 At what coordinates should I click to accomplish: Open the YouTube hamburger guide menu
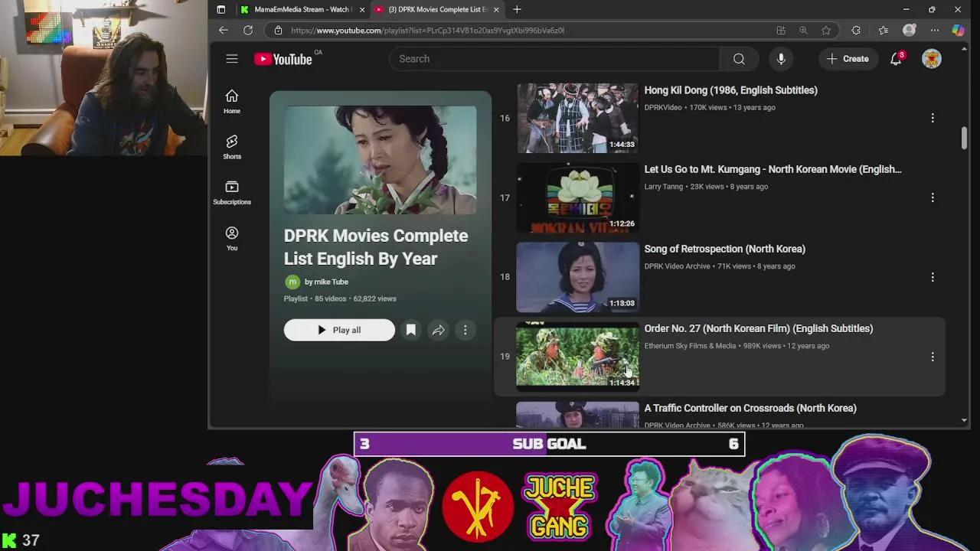point(232,59)
